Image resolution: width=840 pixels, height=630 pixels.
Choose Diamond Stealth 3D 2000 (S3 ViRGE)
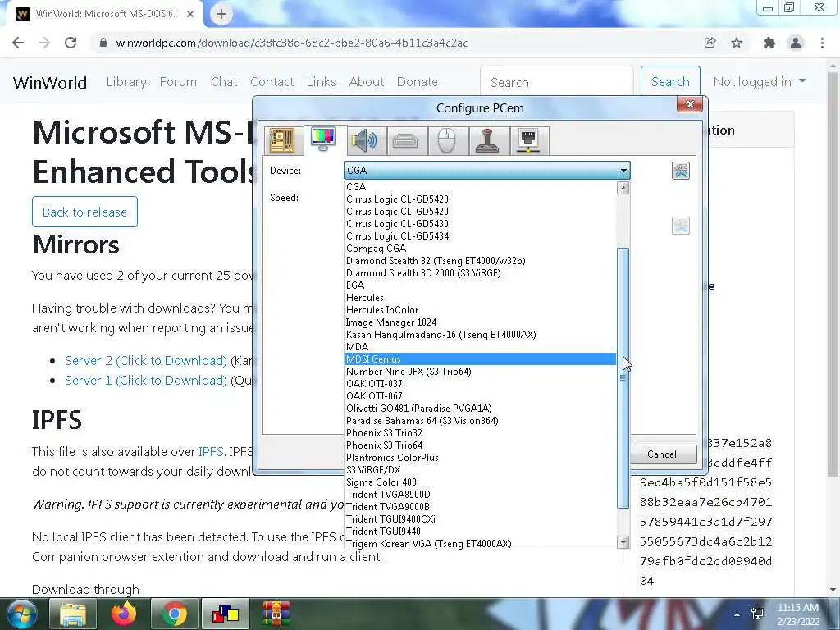480,273
